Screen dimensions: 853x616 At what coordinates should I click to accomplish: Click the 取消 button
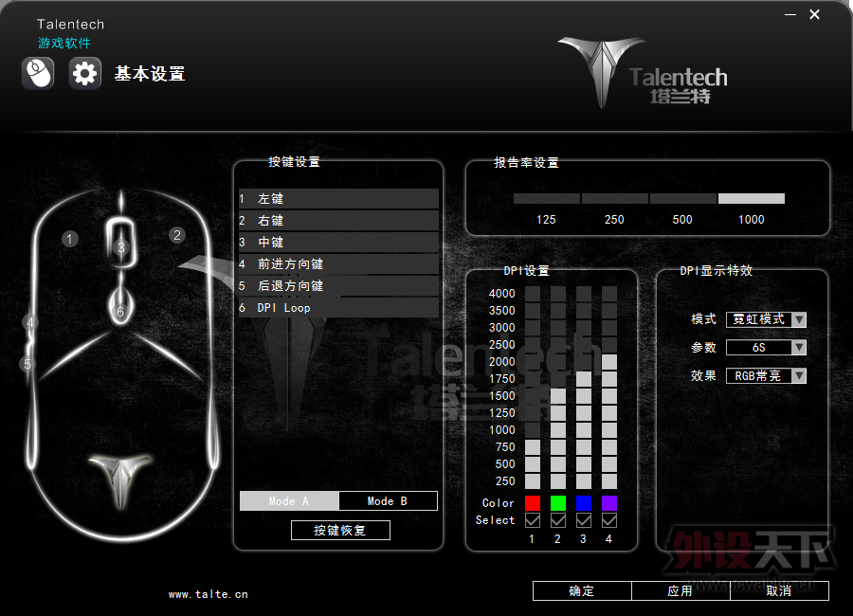click(x=779, y=591)
